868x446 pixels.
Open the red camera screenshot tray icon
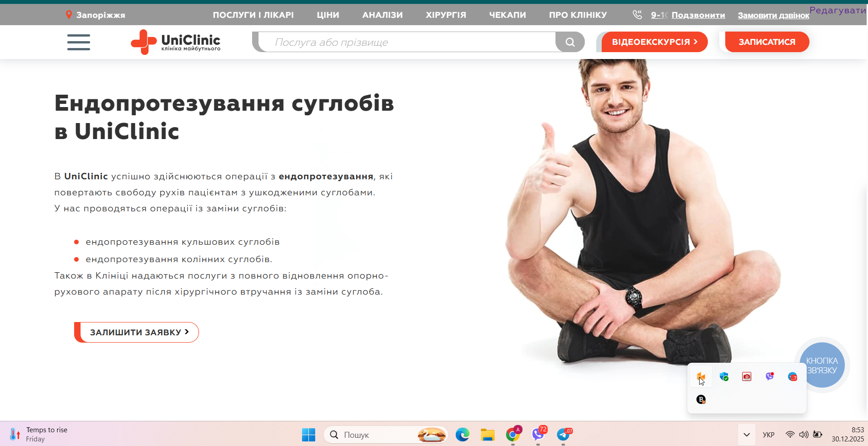(747, 376)
